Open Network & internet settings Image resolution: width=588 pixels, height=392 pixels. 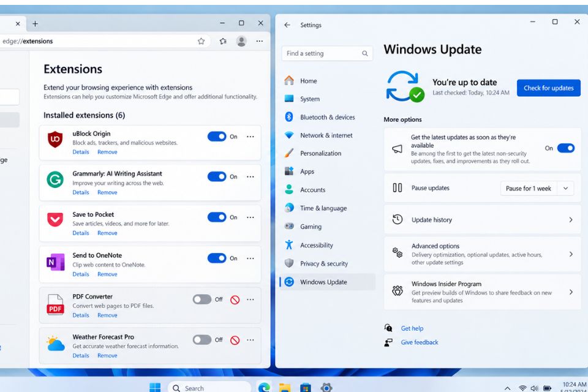[x=328, y=135]
